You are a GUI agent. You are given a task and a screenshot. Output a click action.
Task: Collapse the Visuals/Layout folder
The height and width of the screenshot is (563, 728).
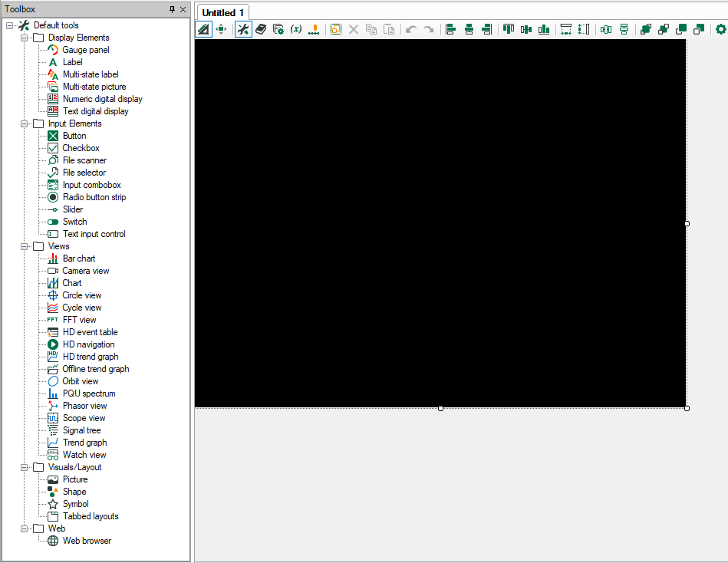(x=24, y=467)
